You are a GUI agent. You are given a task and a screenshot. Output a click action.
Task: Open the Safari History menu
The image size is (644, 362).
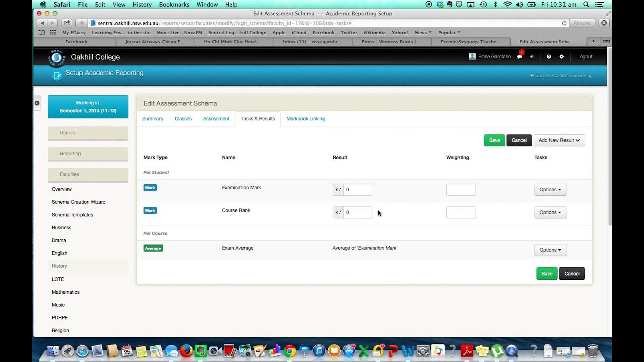[x=142, y=4]
